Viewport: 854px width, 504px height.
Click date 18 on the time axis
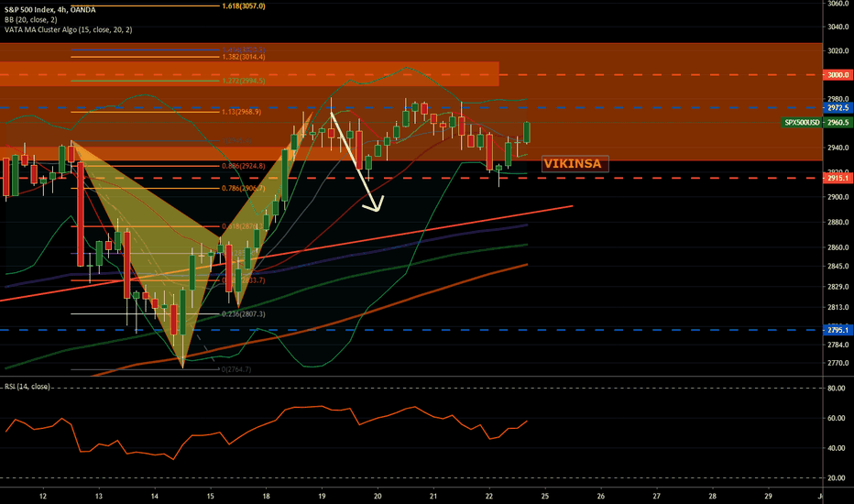click(x=266, y=497)
